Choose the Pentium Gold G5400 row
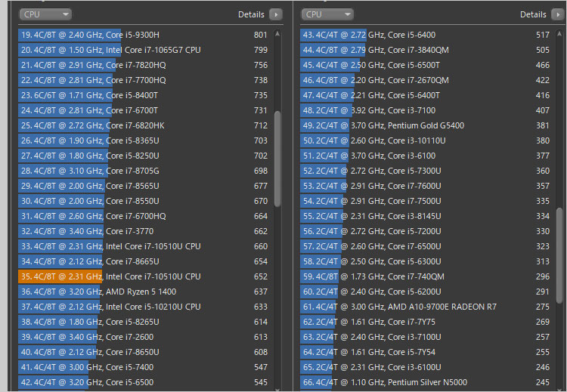This screenshot has height=392, width=567. [x=423, y=125]
